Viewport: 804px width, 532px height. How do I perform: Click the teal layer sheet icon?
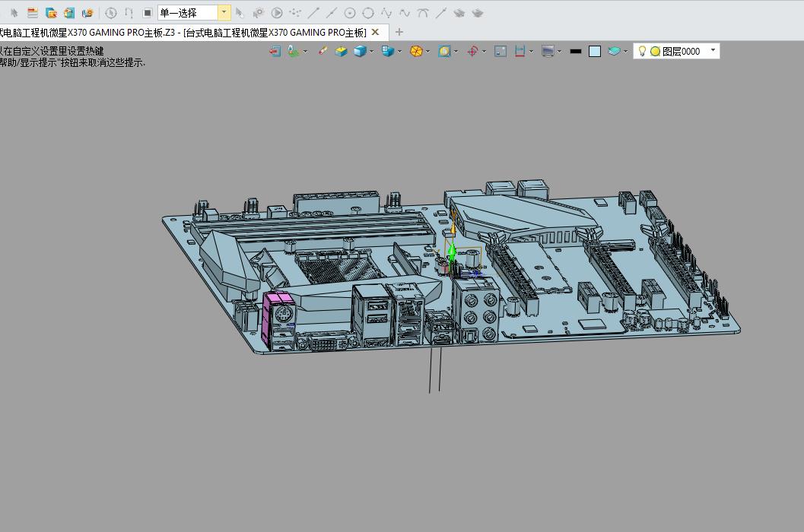pyautogui.click(x=614, y=51)
